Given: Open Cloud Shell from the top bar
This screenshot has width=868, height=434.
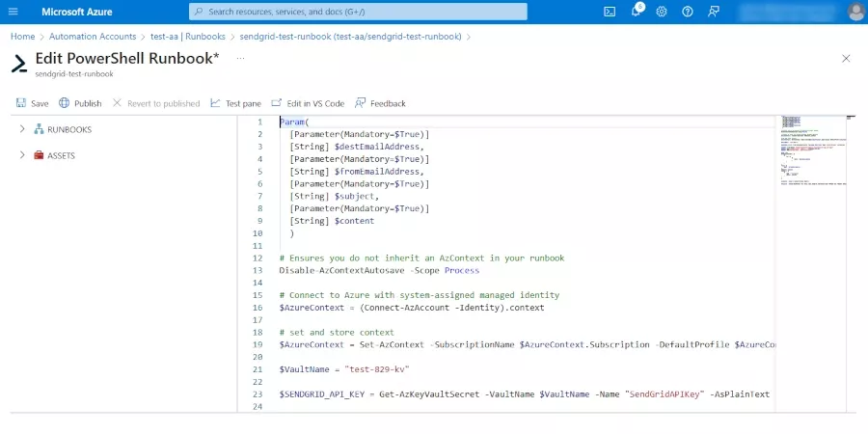Looking at the screenshot, I should (x=610, y=12).
